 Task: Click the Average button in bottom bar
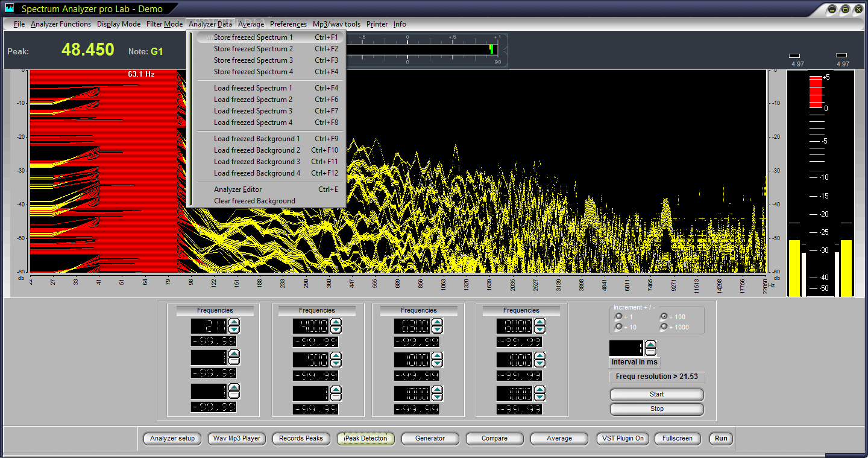(x=559, y=439)
